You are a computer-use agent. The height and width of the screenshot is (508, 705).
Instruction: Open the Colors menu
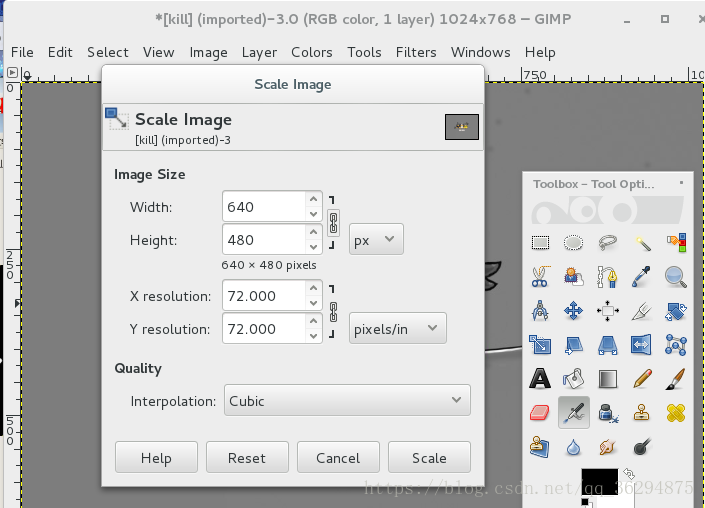[312, 52]
